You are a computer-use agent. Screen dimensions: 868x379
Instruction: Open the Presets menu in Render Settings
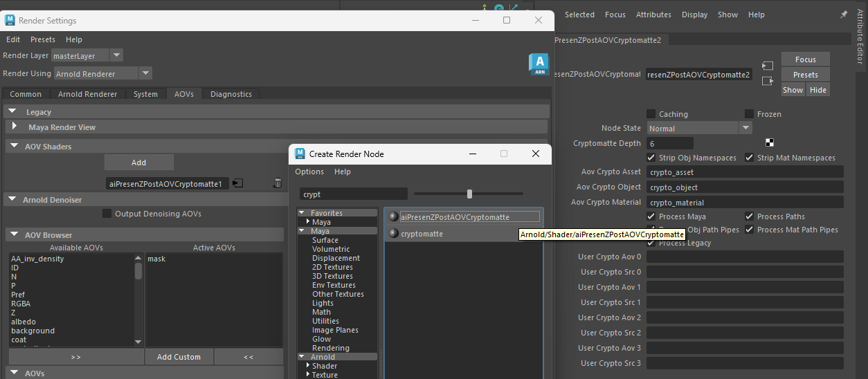pos(43,39)
